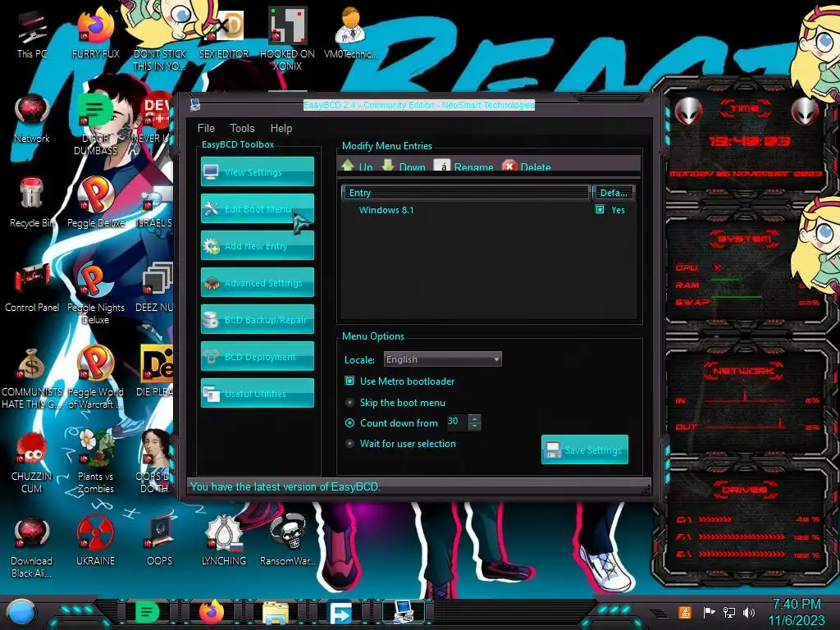Open the File menu
The image size is (840, 630).
coord(206,128)
